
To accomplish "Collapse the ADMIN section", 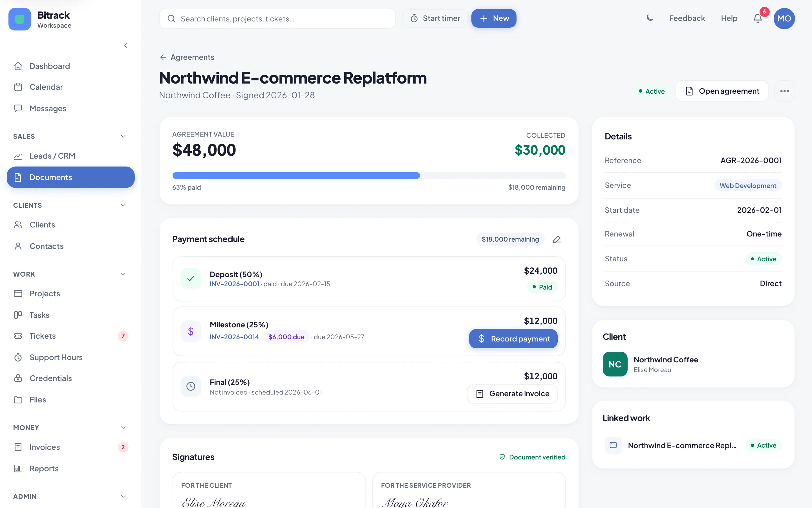I will 123,497.
